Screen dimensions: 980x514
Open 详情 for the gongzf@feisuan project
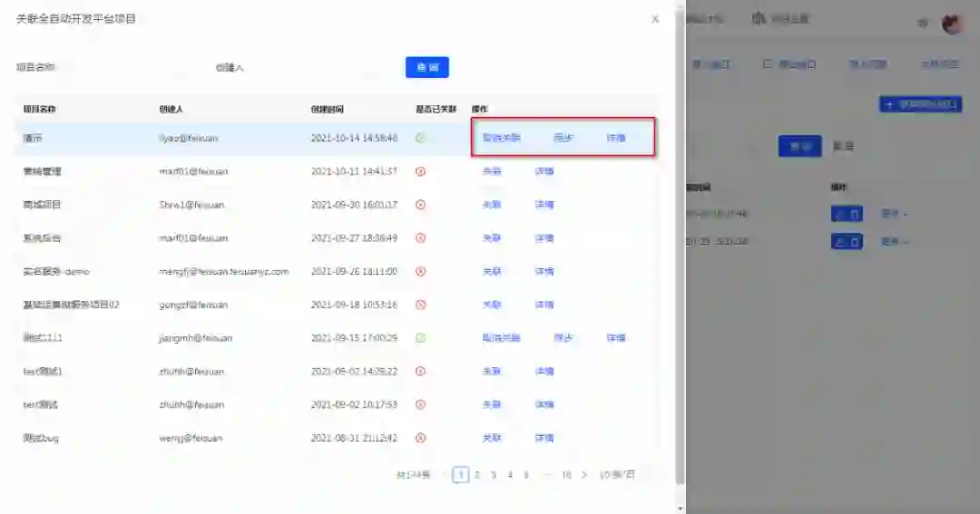(x=544, y=305)
